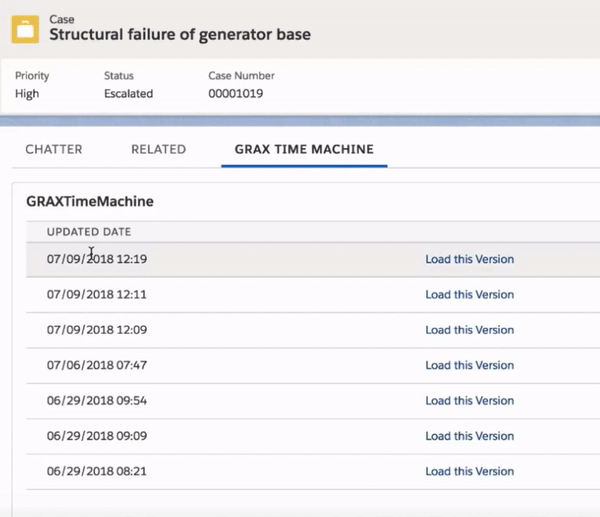This screenshot has width=600, height=517.
Task: Click the date cell 06/29/2018 09:54
Action: click(97, 401)
